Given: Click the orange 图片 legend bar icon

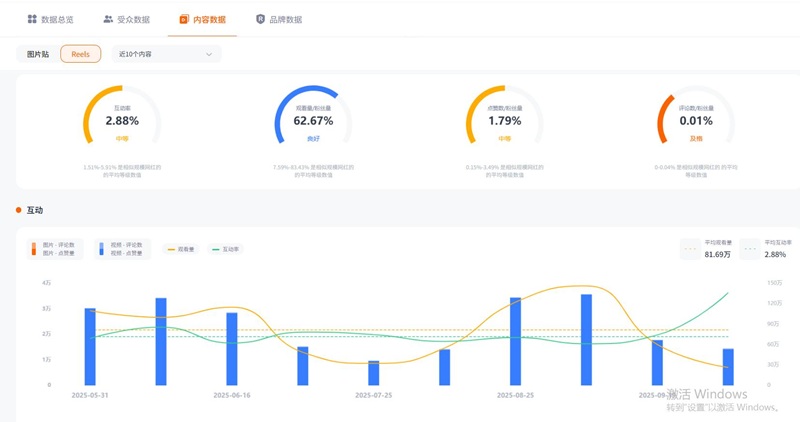Looking at the screenshot, I should [33, 249].
